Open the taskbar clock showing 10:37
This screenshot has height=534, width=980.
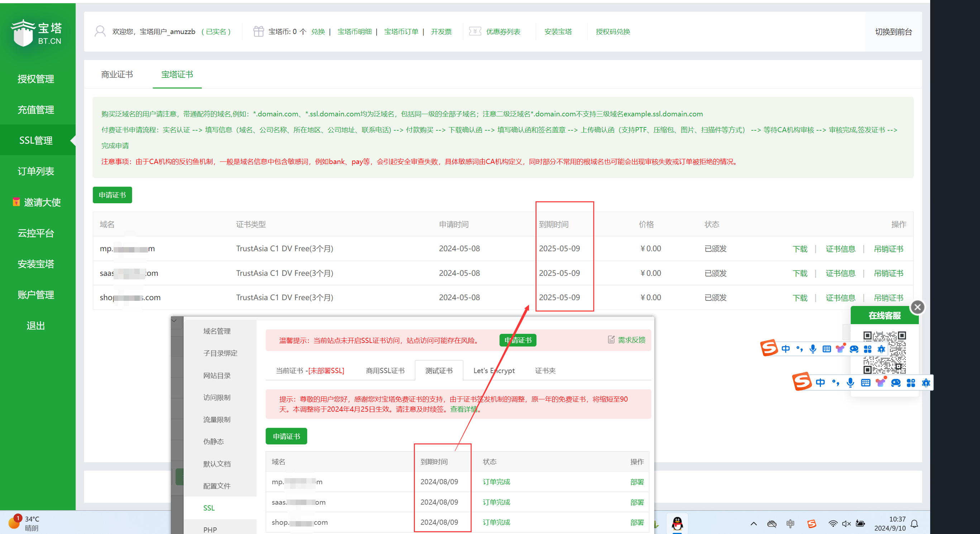(x=889, y=523)
